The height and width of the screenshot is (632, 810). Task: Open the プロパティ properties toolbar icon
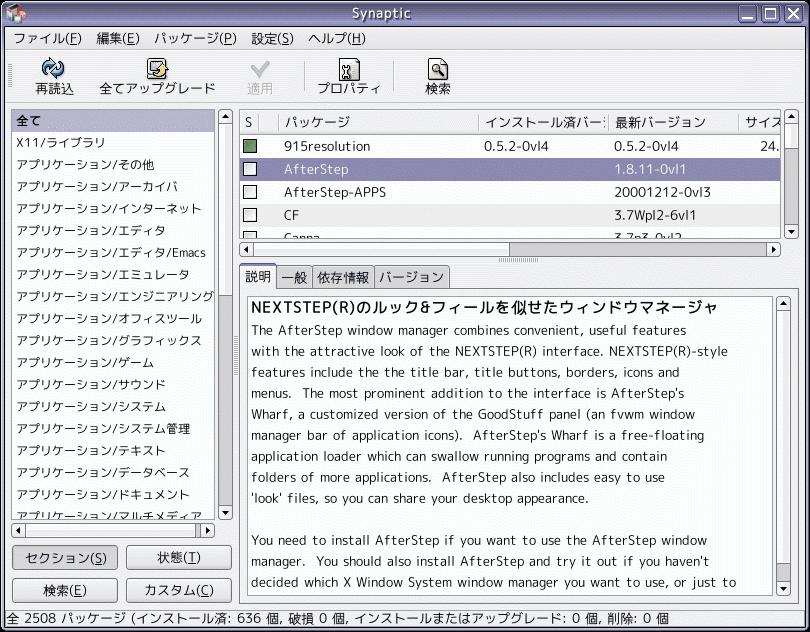coord(349,69)
